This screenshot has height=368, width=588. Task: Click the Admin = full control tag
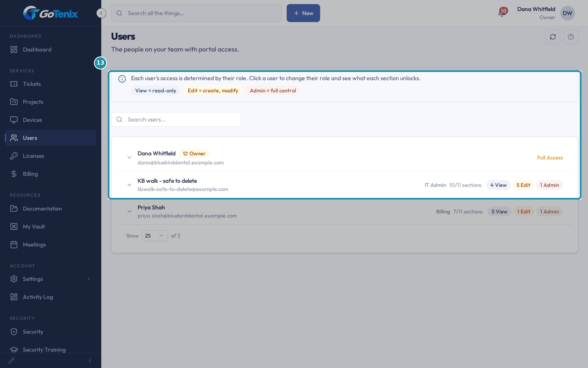point(273,91)
